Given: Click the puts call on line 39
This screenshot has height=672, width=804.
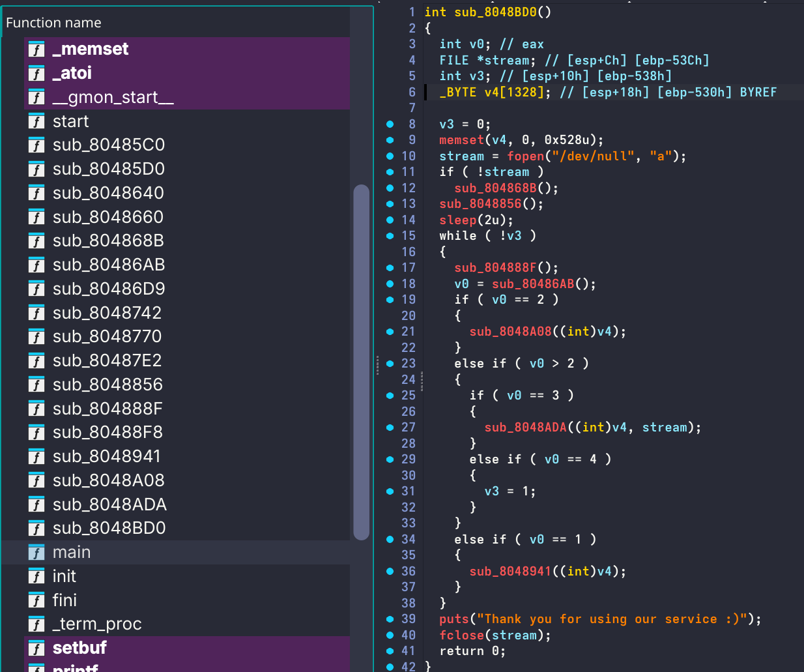Looking at the screenshot, I should 454,619.
